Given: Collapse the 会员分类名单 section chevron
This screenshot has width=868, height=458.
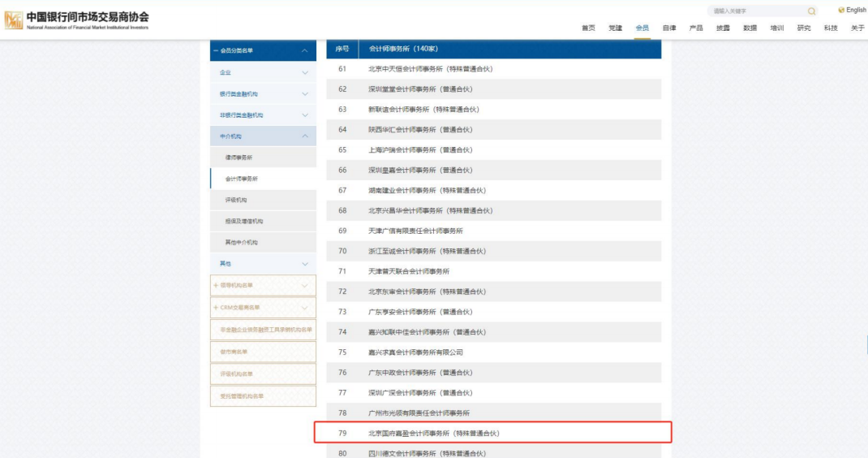Looking at the screenshot, I should tap(304, 50).
